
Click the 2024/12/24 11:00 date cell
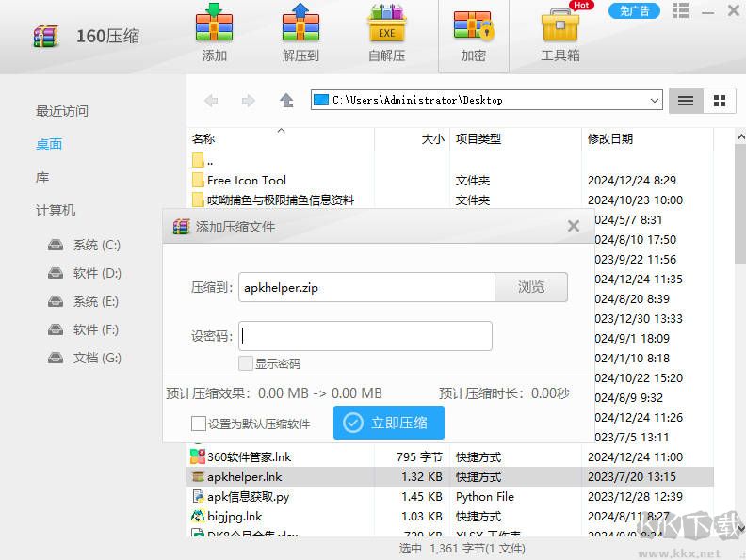tap(635, 456)
